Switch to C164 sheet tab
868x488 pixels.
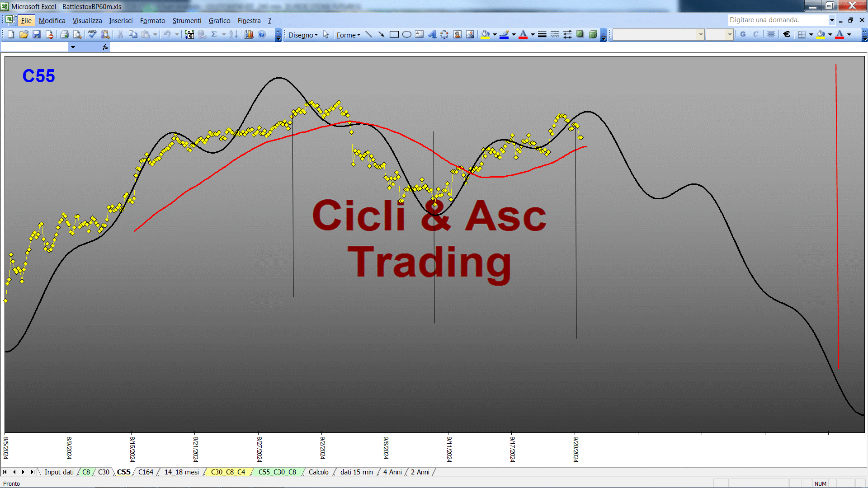pyautogui.click(x=146, y=472)
